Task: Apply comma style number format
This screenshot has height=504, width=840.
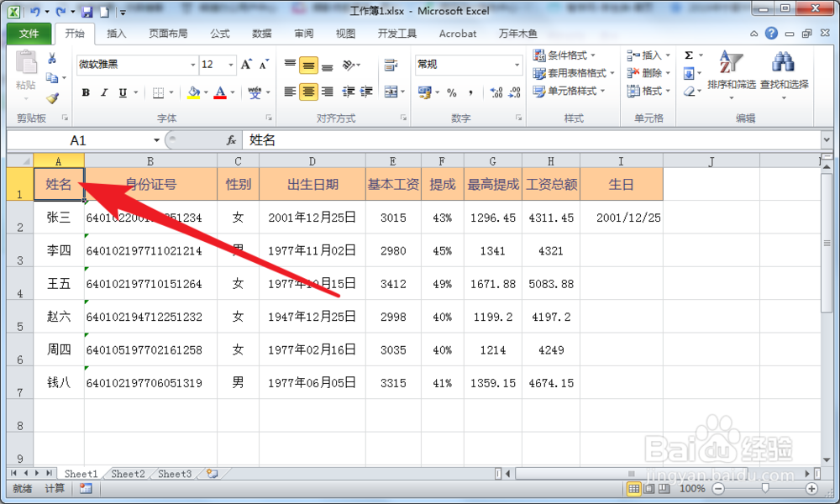Action: (470, 92)
